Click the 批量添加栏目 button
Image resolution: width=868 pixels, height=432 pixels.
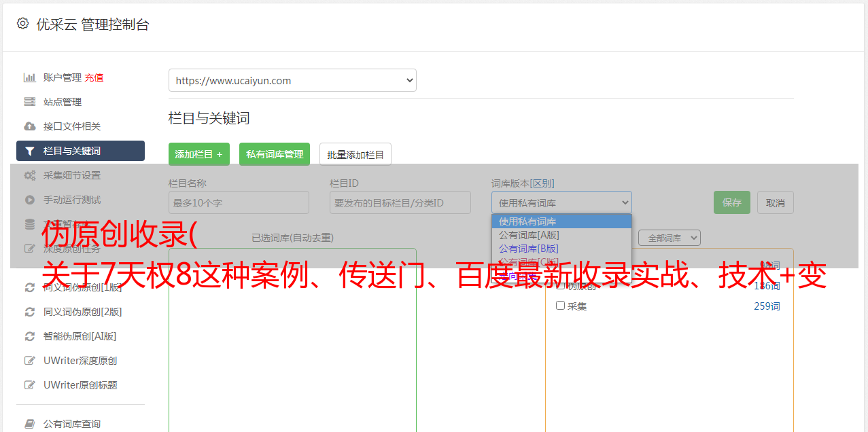[355, 154]
